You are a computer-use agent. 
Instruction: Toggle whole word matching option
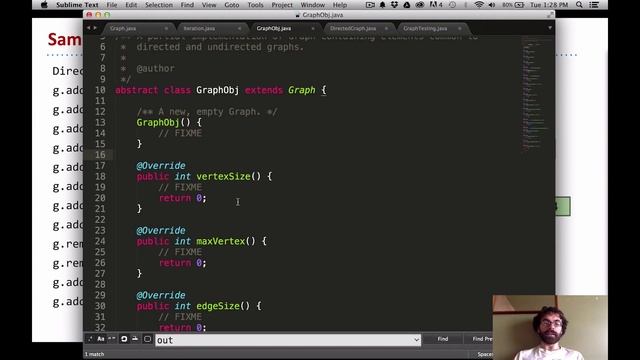(x=112, y=339)
